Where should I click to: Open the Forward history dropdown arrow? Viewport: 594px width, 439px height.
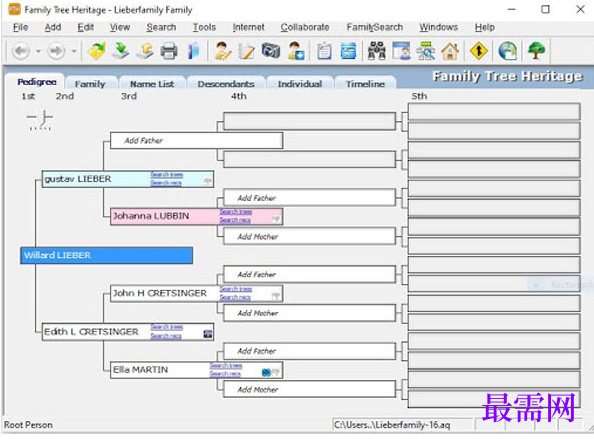pyautogui.click(x=74, y=51)
